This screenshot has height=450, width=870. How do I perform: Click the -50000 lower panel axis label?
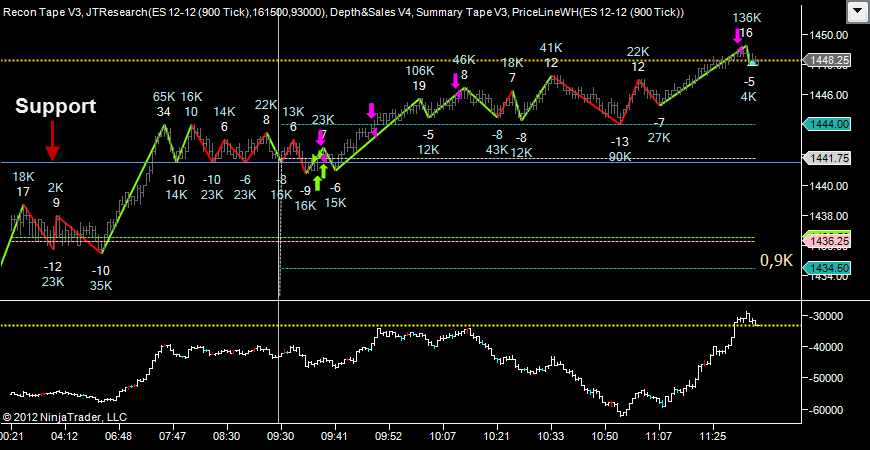click(827, 378)
